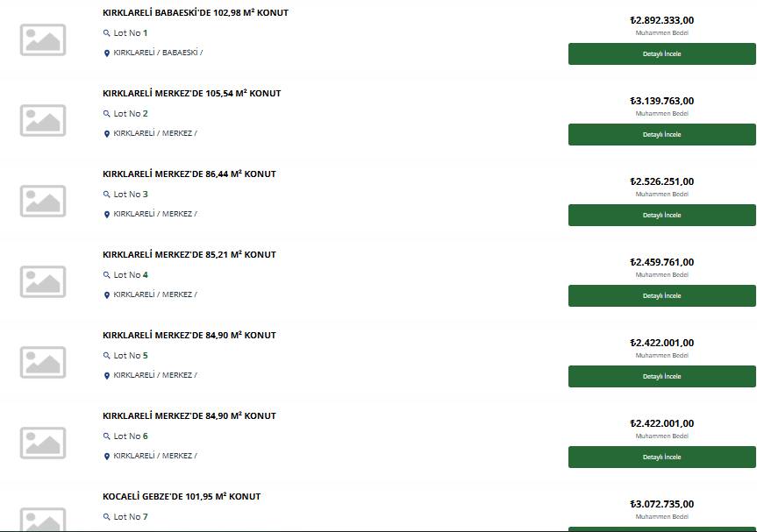This screenshot has height=532, width=757.
Task: Open the KIRKLARELİ MERKEZ'DE 105,54 M² KONUT title
Action: [x=192, y=93]
